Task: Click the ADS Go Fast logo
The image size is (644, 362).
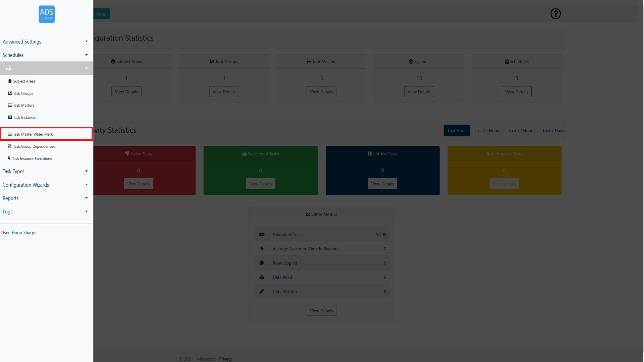Action: click(x=47, y=14)
